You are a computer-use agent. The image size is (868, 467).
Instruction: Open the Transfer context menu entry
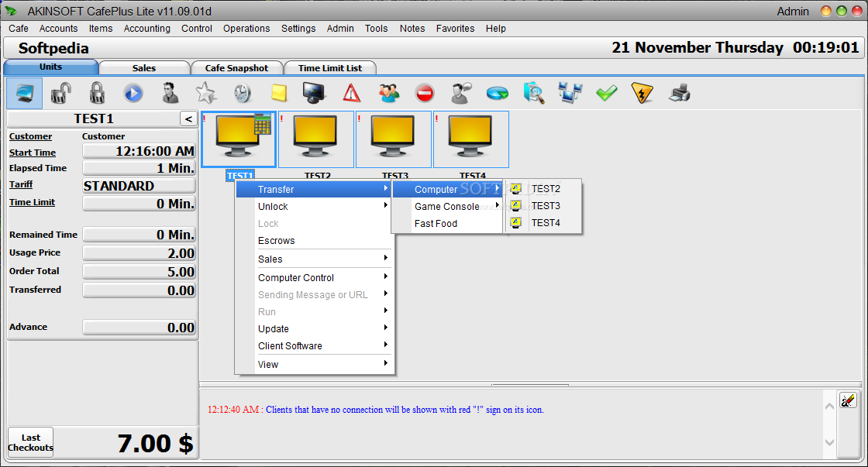click(x=315, y=189)
